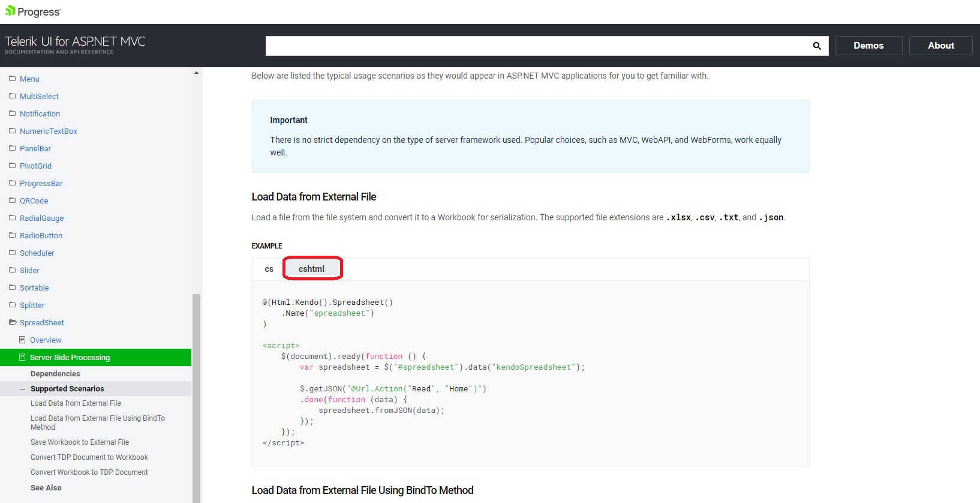This screenshot has height=503, width=980.
Task: Click the Progress logo
Action: click(33, 11)
